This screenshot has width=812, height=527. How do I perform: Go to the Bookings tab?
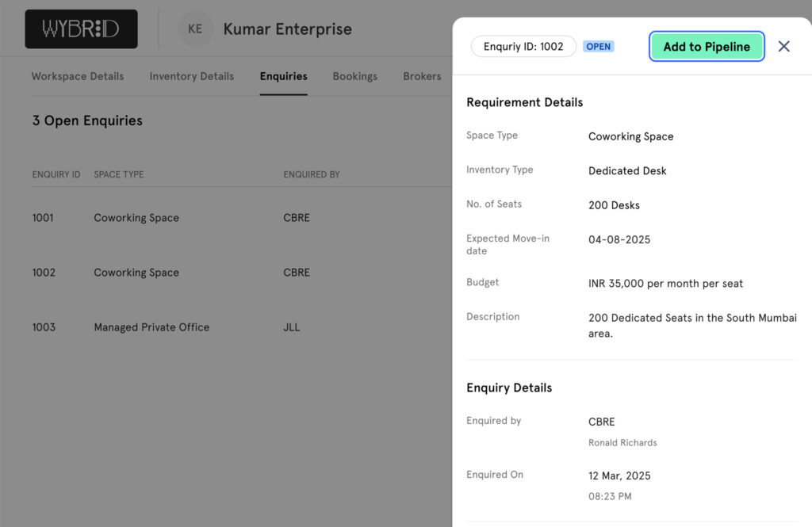pyautogui.click(x=354, y=77)
